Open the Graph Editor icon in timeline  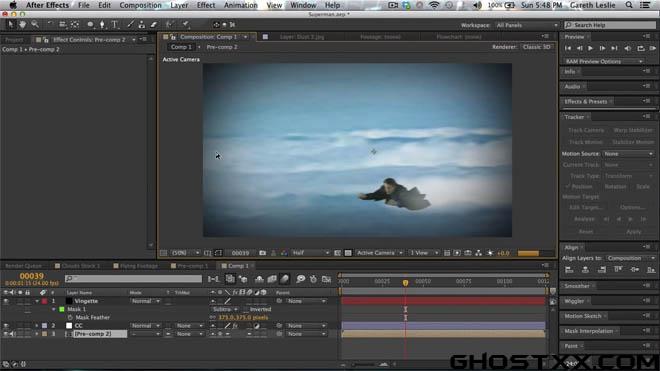[326, 279]
